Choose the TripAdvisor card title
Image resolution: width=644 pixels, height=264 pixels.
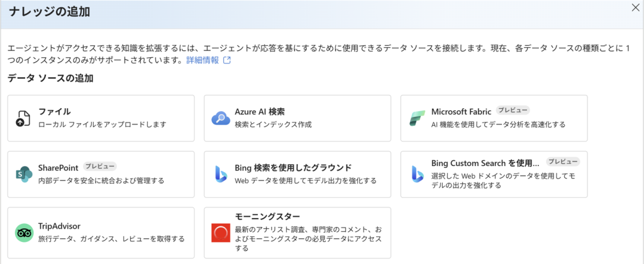pos(59,226)
